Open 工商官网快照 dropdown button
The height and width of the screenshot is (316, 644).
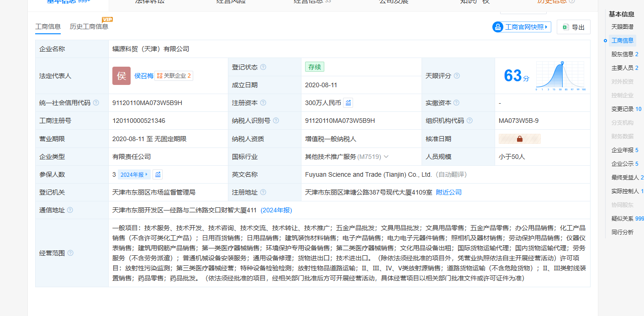(522, 27)
